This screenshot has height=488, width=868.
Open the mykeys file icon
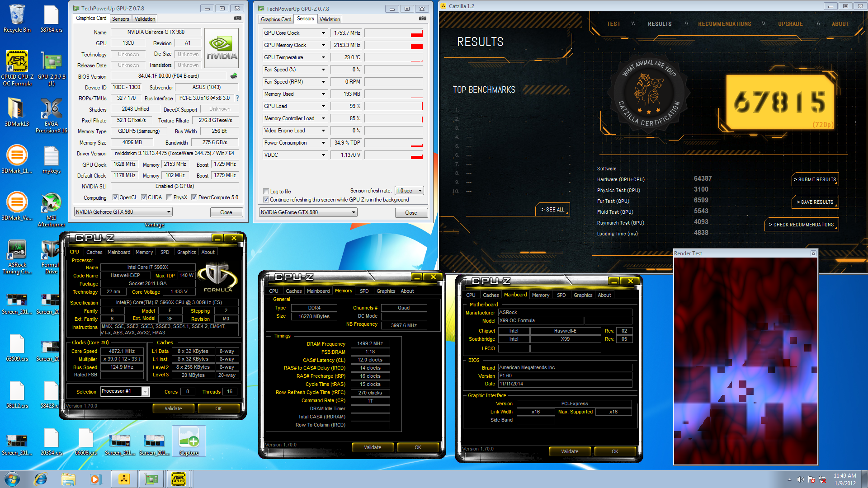tap(51, 159)
